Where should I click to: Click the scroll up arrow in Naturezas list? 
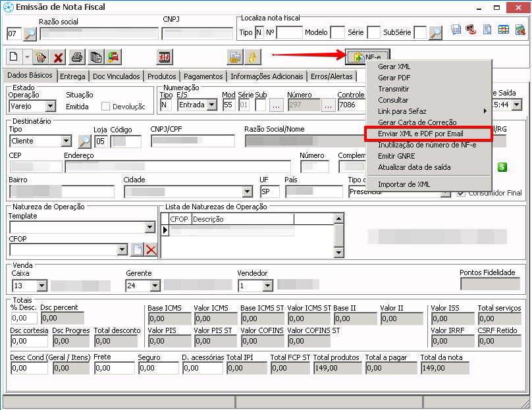pos(339,218)
